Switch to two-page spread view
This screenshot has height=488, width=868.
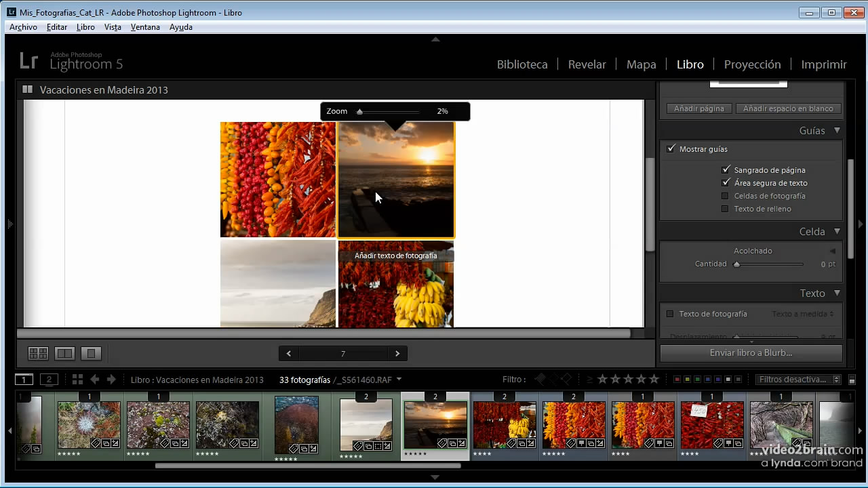point(64,353)
